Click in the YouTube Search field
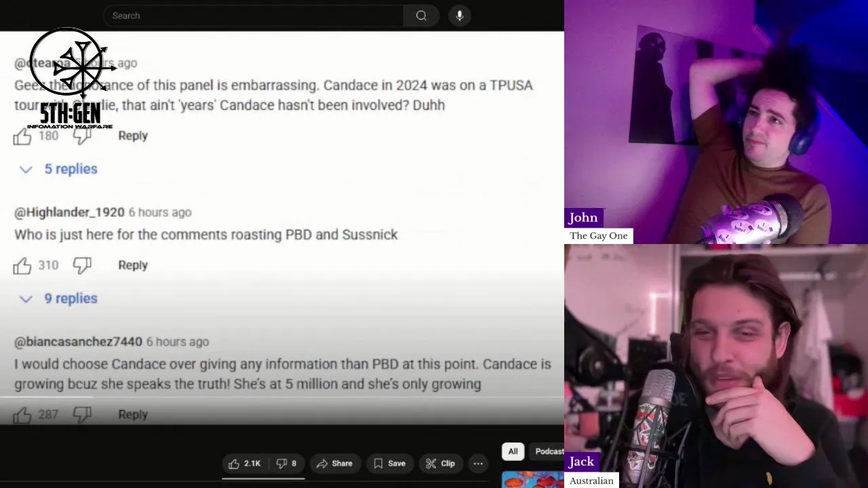This screenshot has width=868, height=488. 254,16
